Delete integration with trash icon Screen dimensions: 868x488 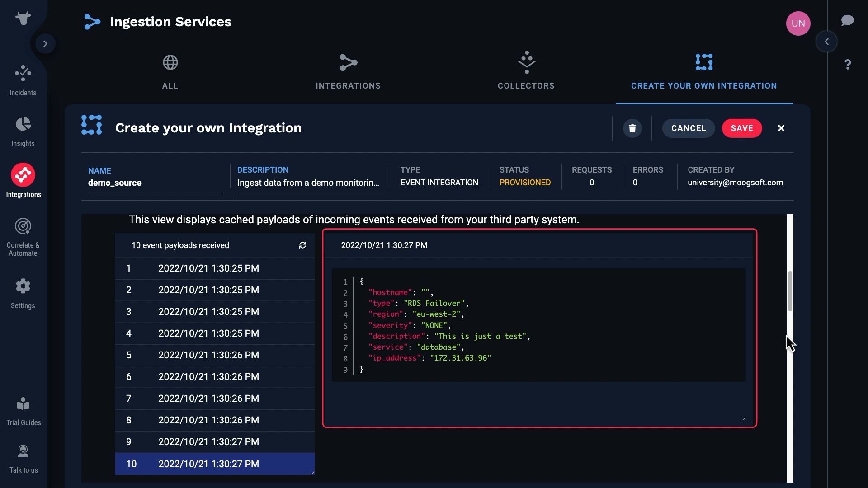click(x=632, y=128)
